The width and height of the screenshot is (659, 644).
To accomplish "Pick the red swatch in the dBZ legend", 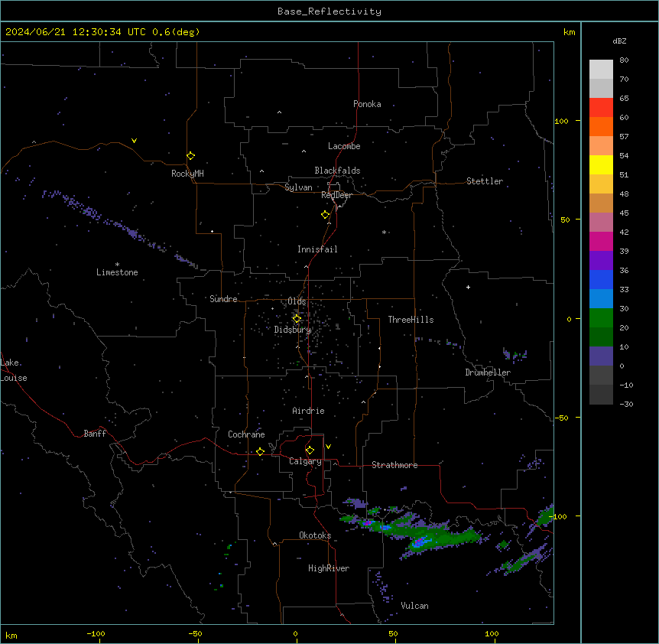I will 601,107.
